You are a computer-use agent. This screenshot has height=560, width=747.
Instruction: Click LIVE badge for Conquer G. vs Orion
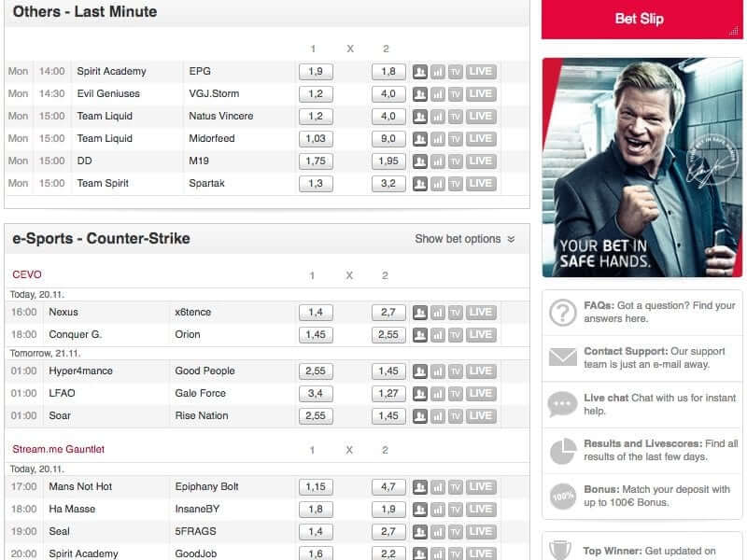[481, 335]
